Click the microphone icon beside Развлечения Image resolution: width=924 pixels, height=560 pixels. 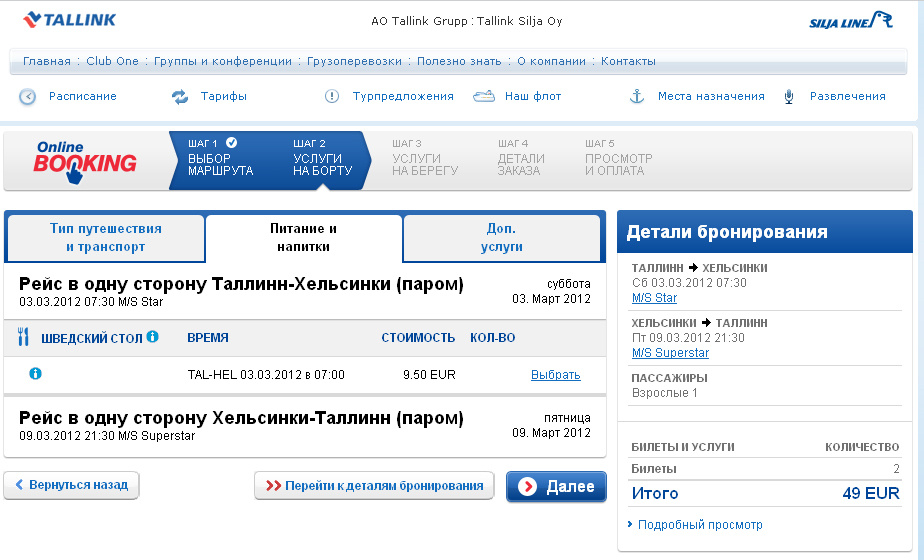point(789,97)
